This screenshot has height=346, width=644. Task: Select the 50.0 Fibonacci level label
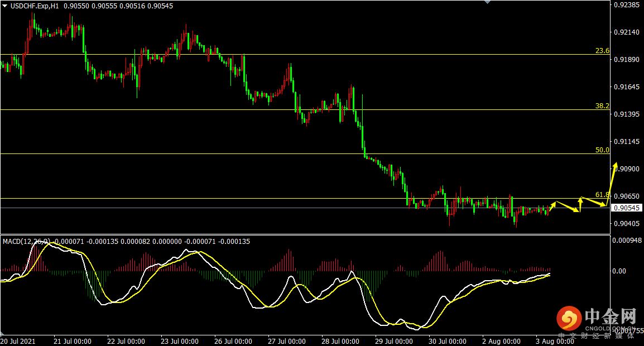point(602,151)
